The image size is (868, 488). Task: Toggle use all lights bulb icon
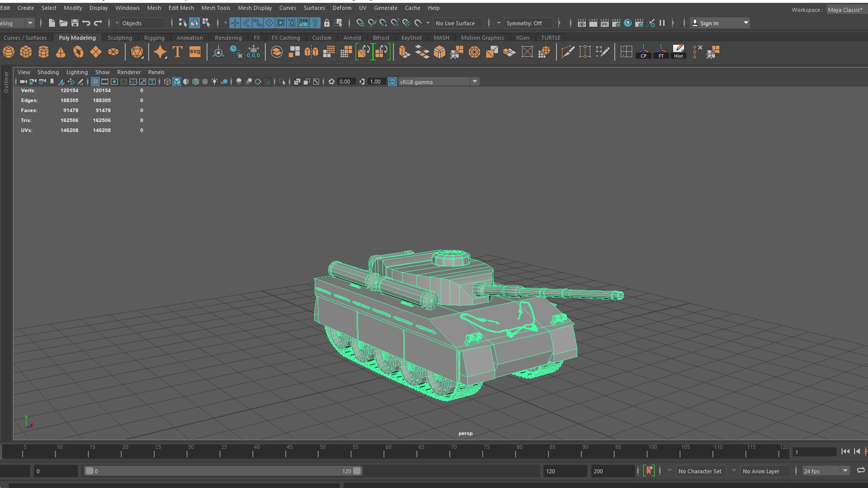(x=214, y=82)
